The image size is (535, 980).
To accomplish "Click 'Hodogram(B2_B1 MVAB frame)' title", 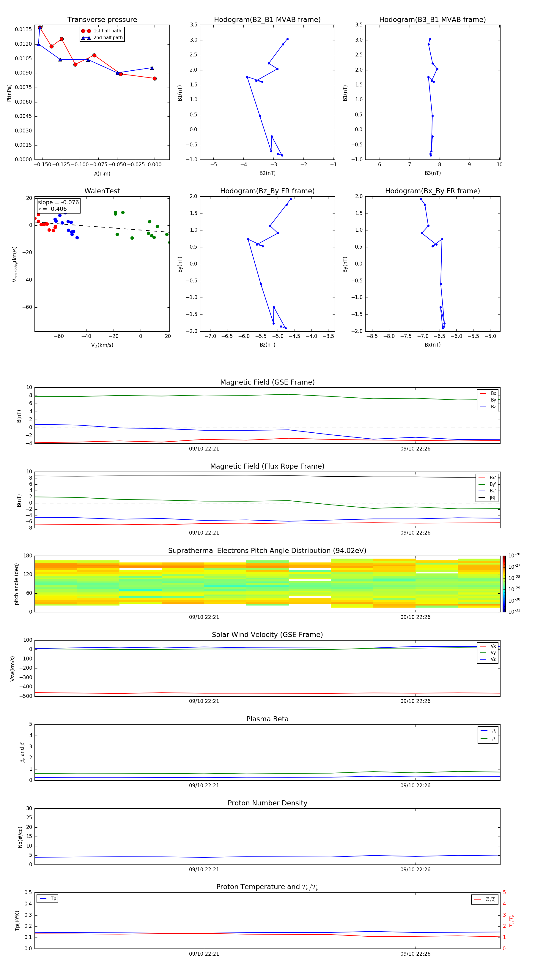I will 267,20.
